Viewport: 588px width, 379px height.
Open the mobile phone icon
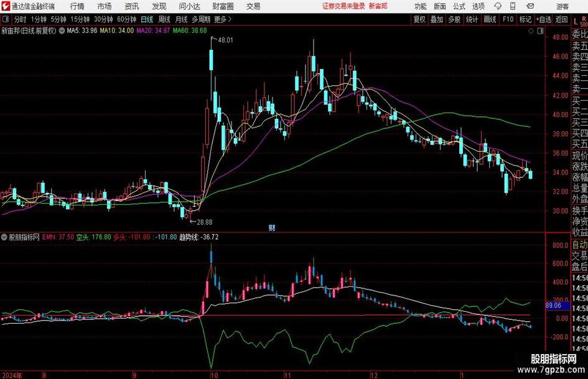coord(513,6)
